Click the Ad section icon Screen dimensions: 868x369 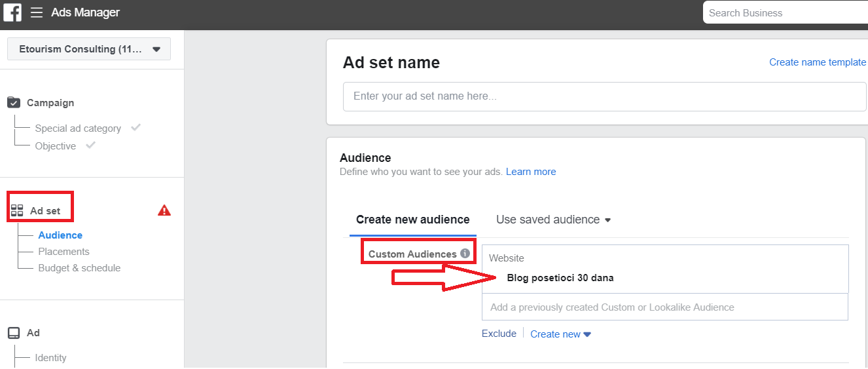pos(14,333)
